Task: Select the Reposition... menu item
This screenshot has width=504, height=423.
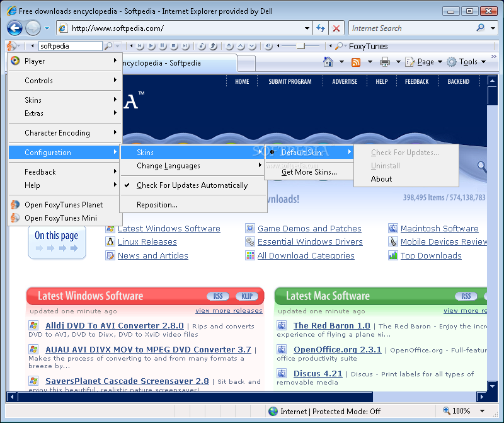Action: pos(193,205)
